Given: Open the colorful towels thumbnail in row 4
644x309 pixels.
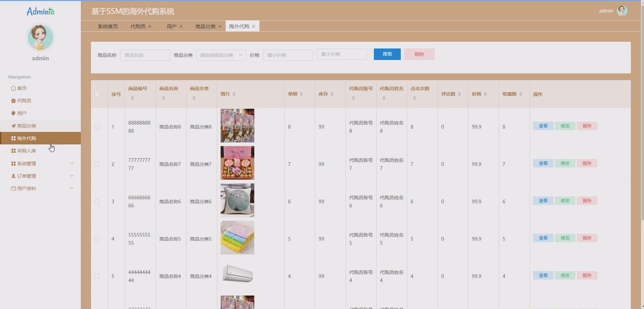Looking at the screenshot, I should (x=237, y=238).
